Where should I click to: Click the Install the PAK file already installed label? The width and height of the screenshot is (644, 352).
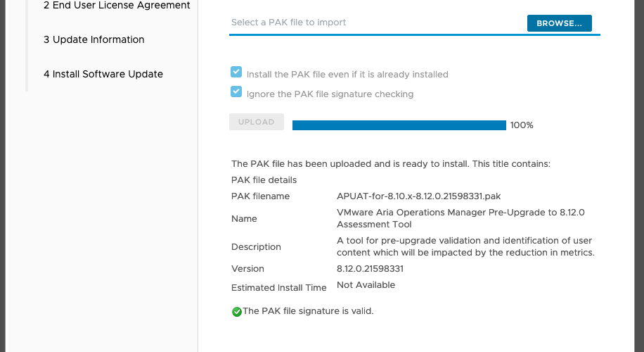pyautogui.click(x=347, y=75)
